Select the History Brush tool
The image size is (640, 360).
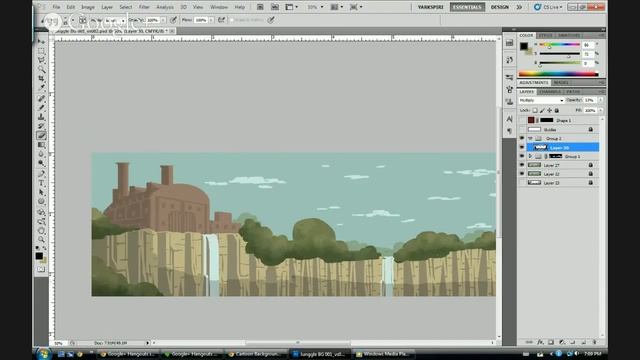click(x=41, y=126)
